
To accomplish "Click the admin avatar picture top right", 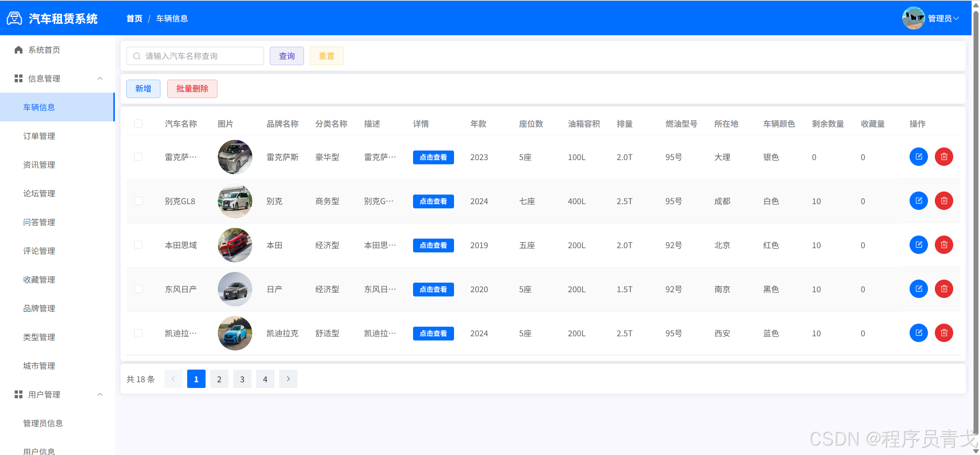I will coord(914,18).
